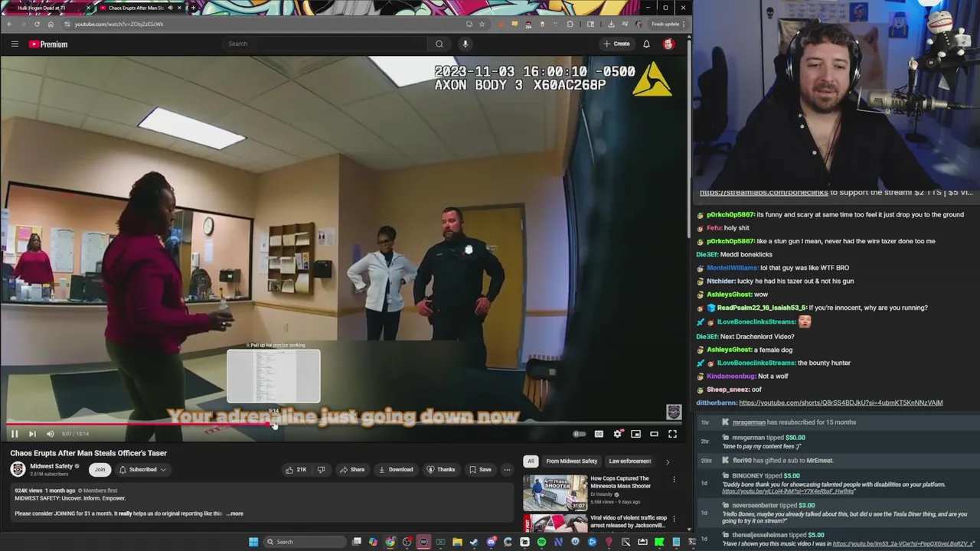The image size is (980, 551).
Task: Open Spotify from the taskbar
Action: tap(541, 542)
